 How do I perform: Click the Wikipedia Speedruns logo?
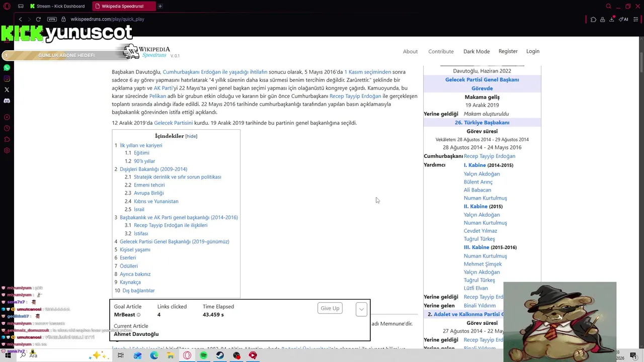pyautogui.click(x=147, y=51)
